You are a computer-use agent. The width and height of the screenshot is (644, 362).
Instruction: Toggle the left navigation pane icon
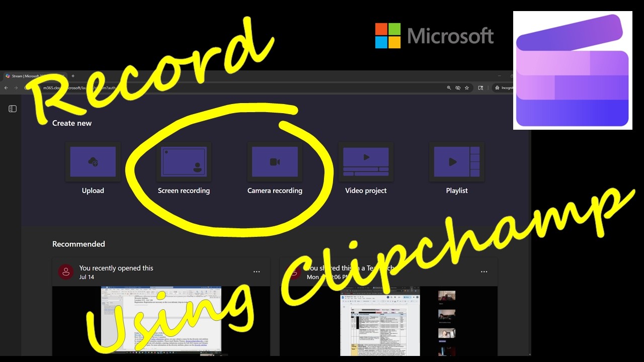click(x=13, y=109)
